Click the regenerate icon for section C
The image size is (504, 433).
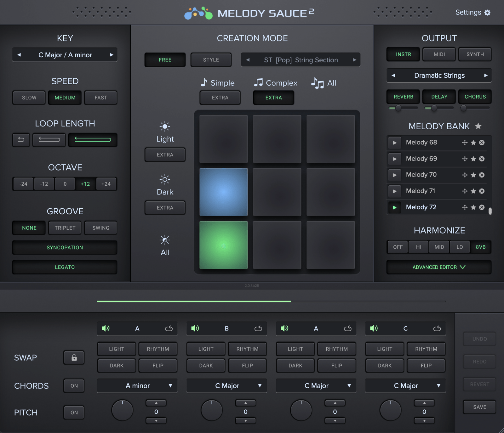437,328
